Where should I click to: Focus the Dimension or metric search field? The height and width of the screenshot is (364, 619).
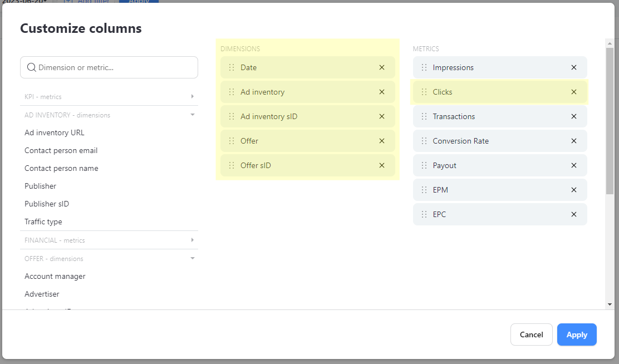(109, 67)
